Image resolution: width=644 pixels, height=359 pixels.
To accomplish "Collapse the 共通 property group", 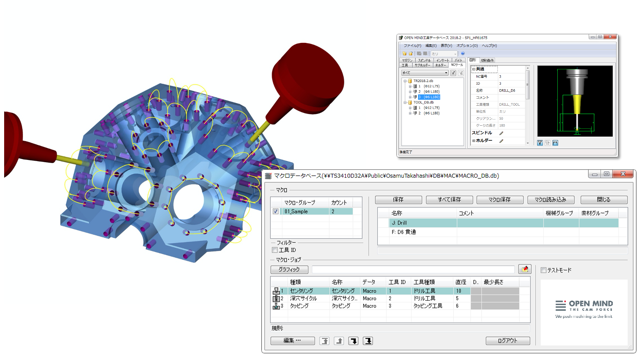I will (474, 69).
